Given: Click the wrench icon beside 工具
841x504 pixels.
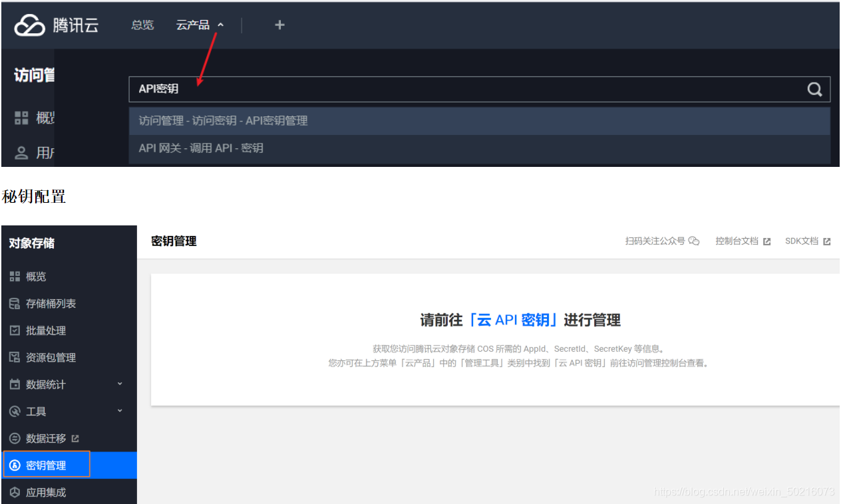Looking at the screenshot, I should tap(15, 412).
